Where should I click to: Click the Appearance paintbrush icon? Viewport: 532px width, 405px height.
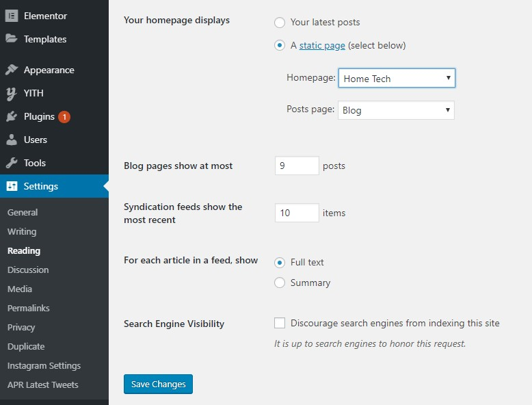pyautogui.click(x=12, y=70)
